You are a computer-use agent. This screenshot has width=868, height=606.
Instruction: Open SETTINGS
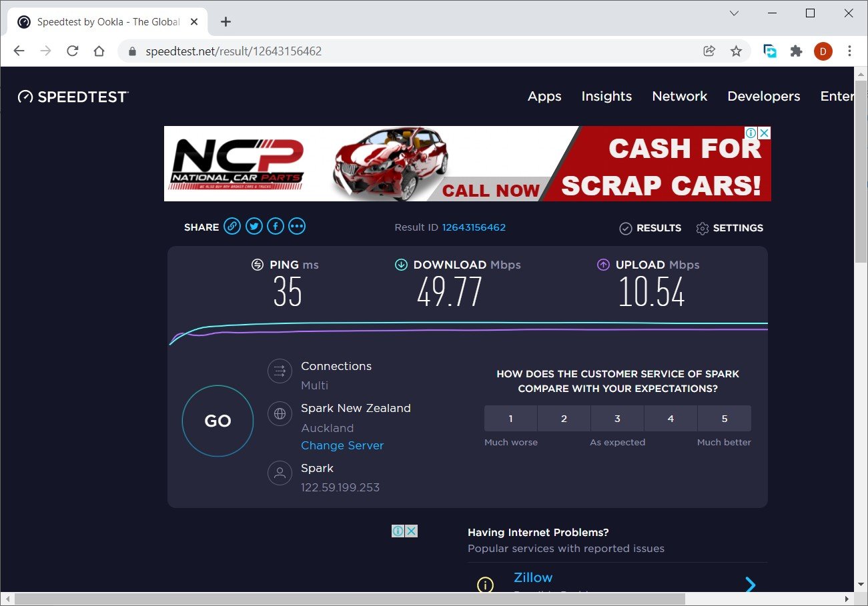(738, 228)
